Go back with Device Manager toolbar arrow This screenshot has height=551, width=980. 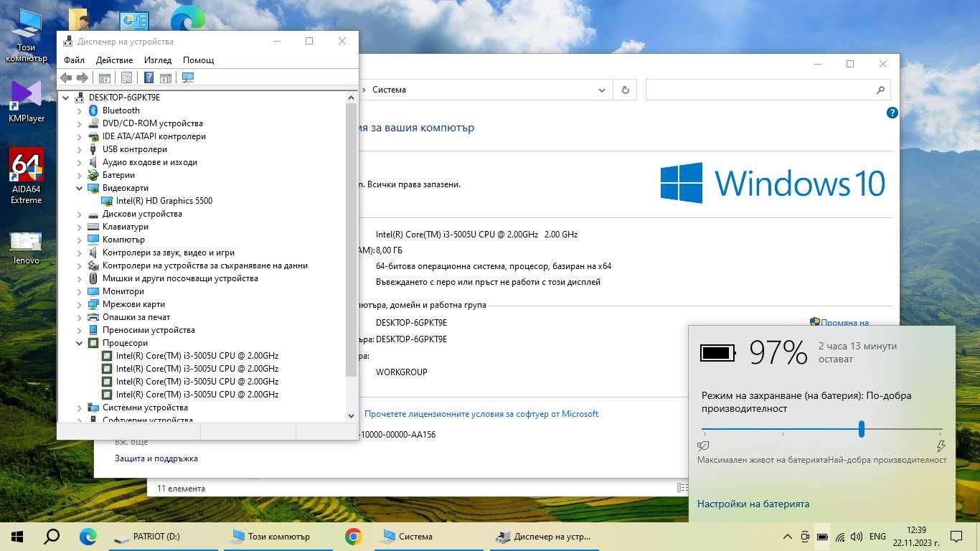point(66,77)
